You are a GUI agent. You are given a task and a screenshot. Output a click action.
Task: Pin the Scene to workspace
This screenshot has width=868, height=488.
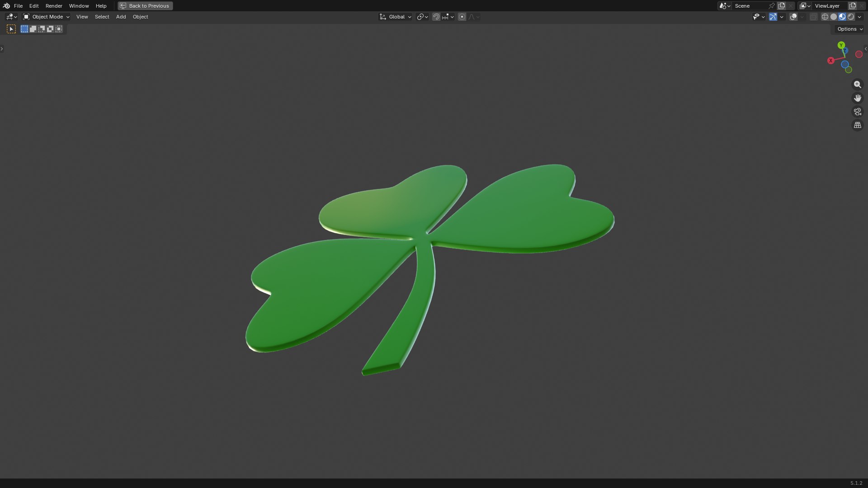[772, 6]
